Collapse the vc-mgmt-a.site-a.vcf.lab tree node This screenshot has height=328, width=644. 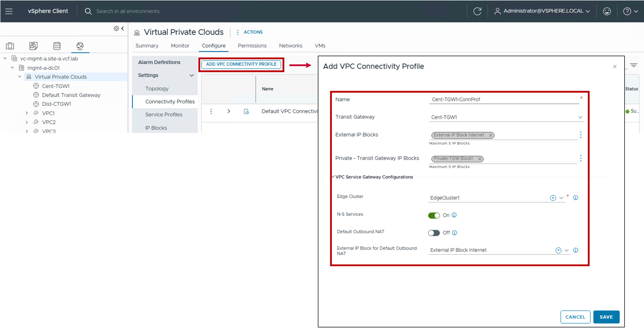tap(5, 58)
